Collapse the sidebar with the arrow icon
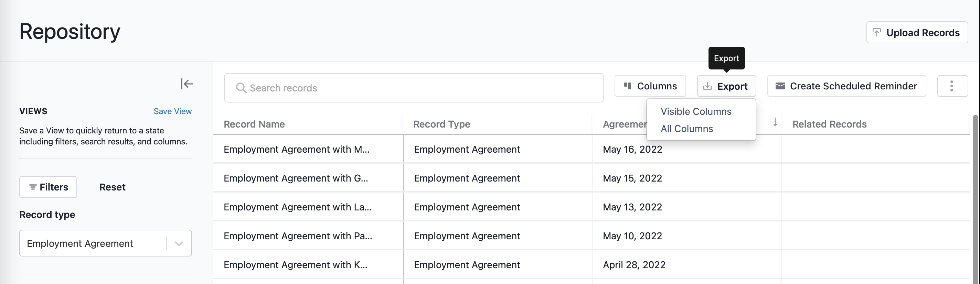980x284 pixels. 187,84
